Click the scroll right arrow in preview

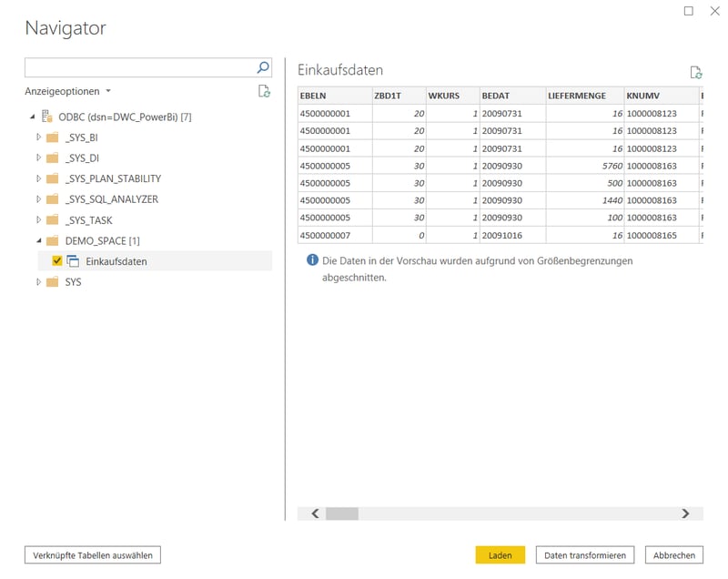[x=685, y=513]
